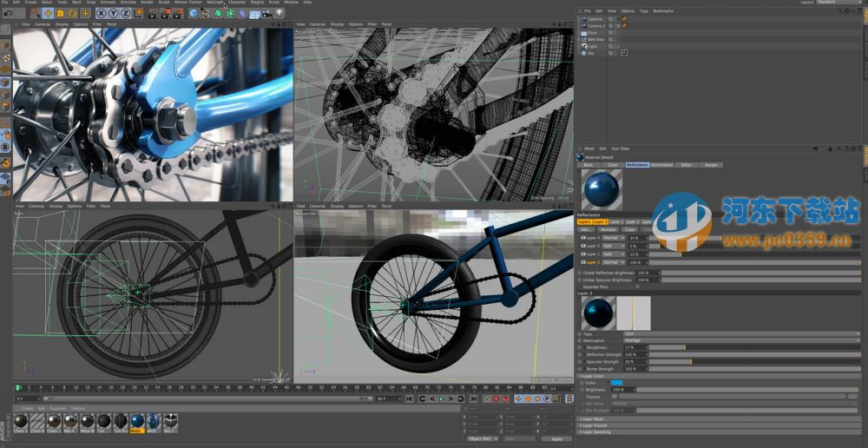Toggle visibility eye of Layer 1
This screenshot has height=448, width=868.
pyautogui.click(x=583, y=254)
